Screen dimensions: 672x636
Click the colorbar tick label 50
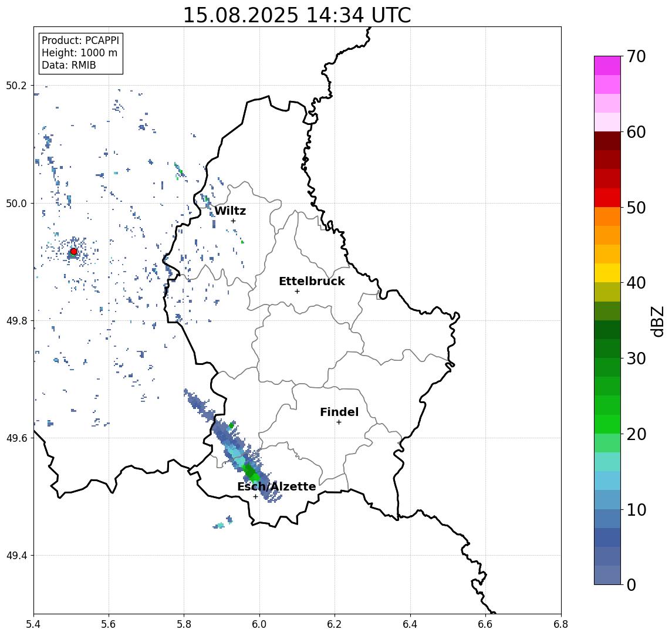[x=636, y=208]
